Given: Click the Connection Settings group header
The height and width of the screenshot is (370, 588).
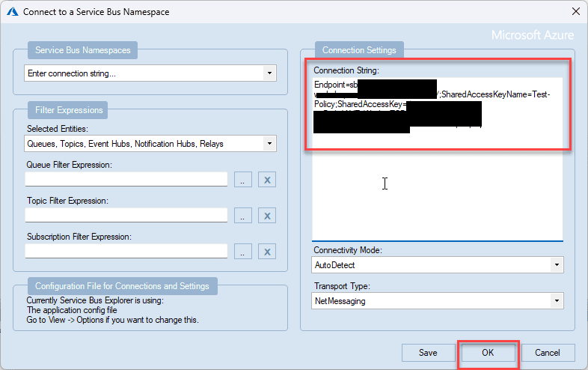Looking at the screenshot, I should click(360, 50).
